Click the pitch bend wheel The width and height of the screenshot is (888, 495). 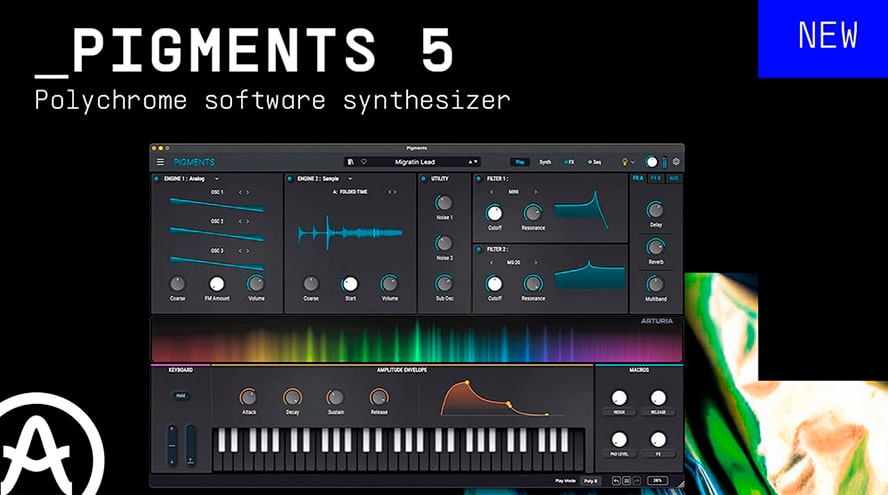click(172, 445)
